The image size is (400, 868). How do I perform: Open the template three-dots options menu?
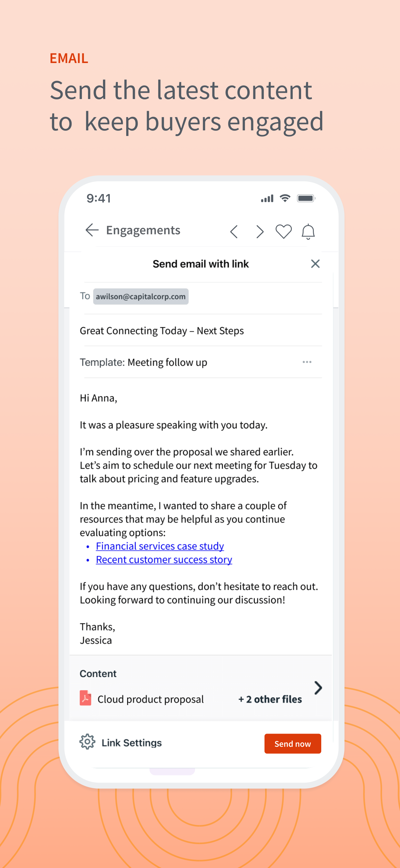[307, 362]
